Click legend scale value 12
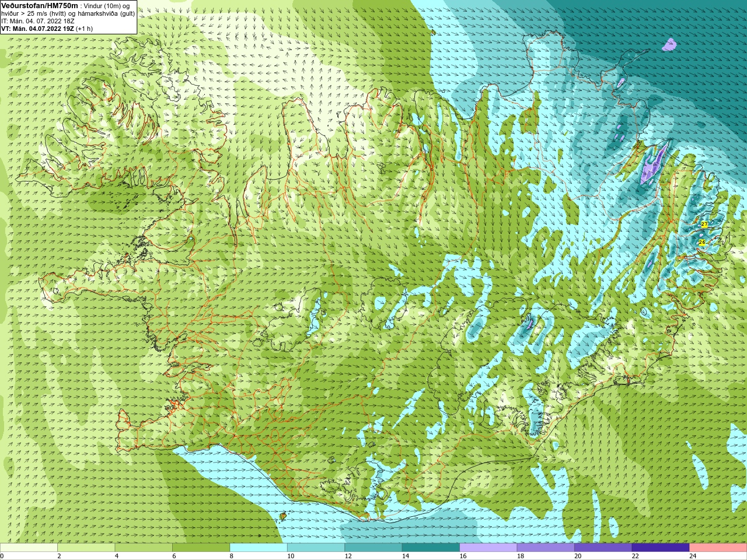747x560 pixels. point(348,556)
